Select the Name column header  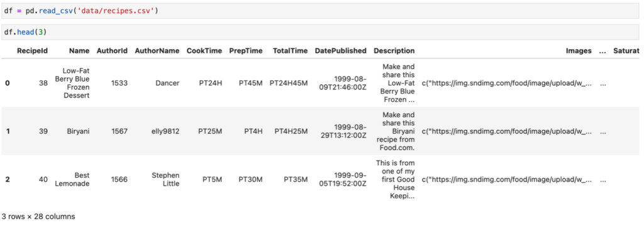coord(79,51)
